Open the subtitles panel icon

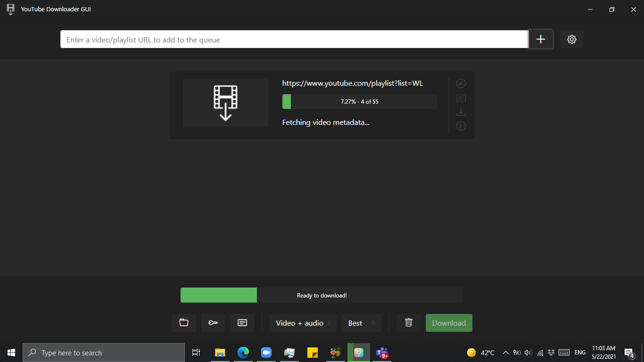click(242, 323)
